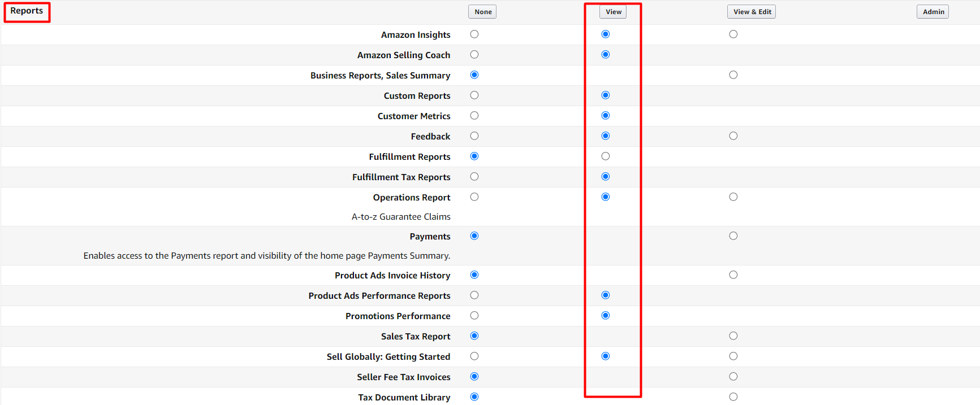Enable View for Fulfillment Reports
The height and width of the screenshot is (405, 980).
tap(606, 156)
